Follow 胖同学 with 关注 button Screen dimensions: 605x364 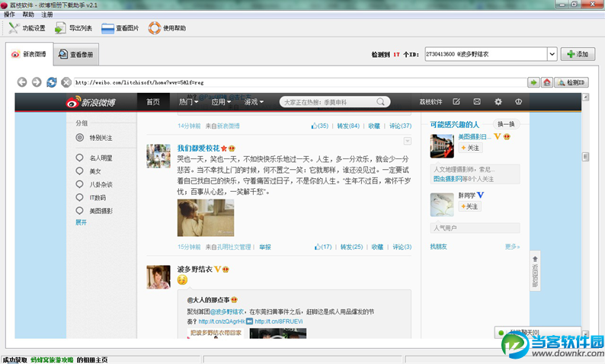(469, 206)
